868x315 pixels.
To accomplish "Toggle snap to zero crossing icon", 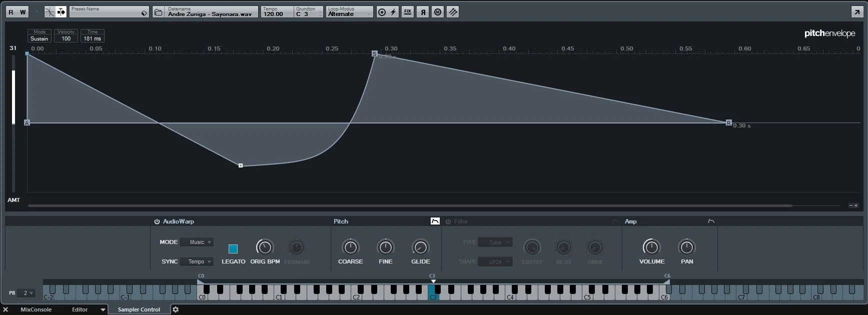I will [x=50, y=12].
